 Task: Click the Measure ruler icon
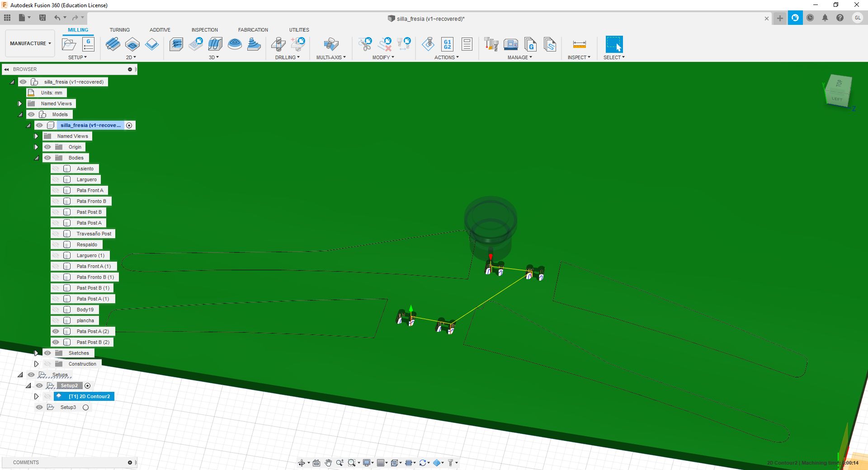(x=579, y=44)
